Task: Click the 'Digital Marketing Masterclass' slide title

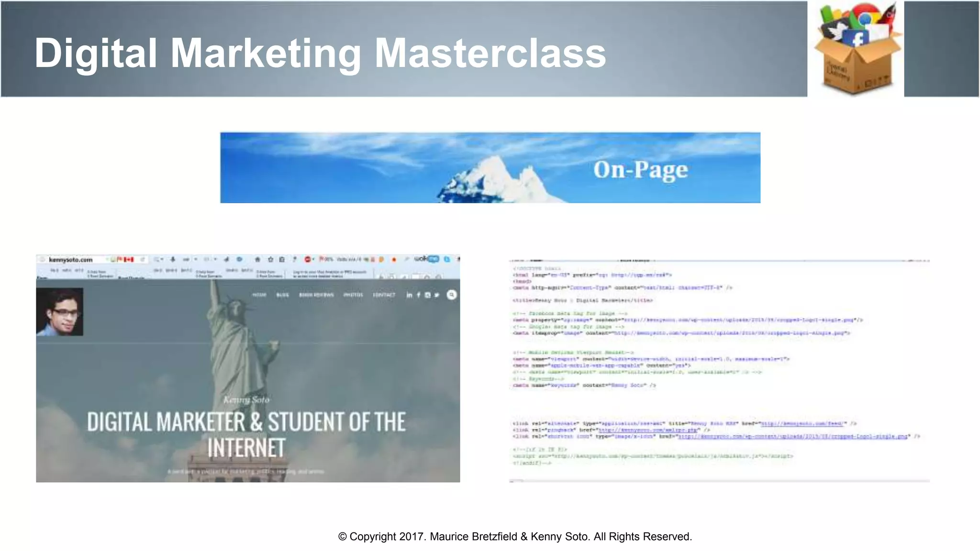Action: click(x=320, y=53)
